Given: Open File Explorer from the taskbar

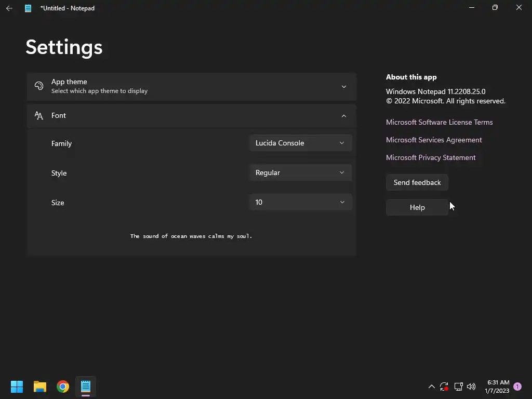Looking at the screenshot, I should 40,387.
